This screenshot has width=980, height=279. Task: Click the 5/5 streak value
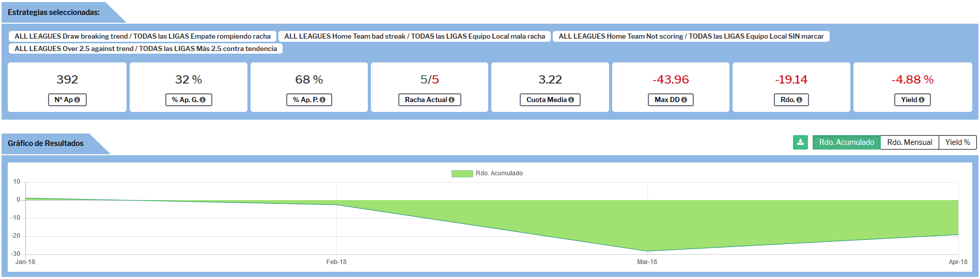(429, 79)
